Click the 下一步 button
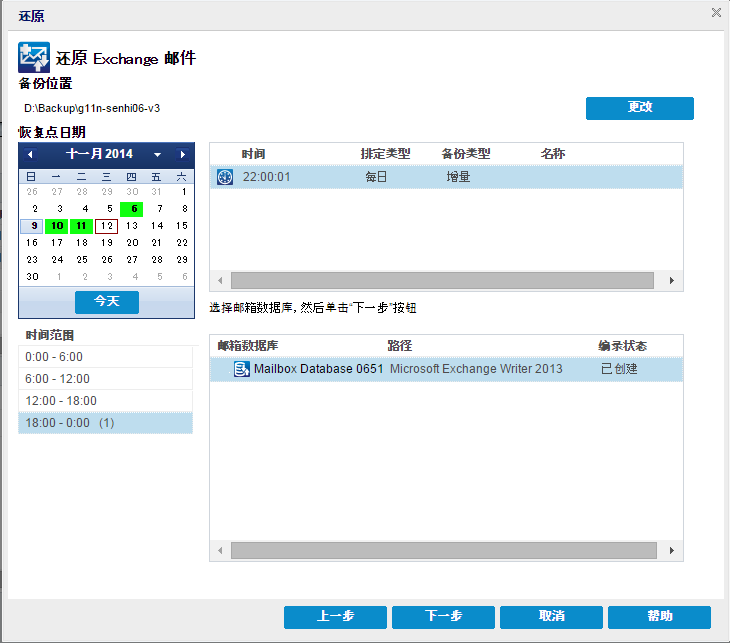 [x=443, y=617]
